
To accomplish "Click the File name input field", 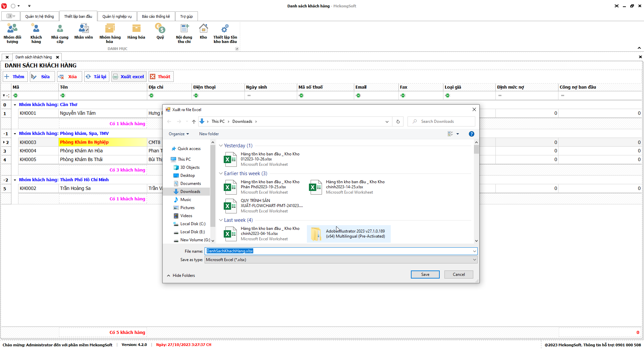I will (x=339, y=251).
